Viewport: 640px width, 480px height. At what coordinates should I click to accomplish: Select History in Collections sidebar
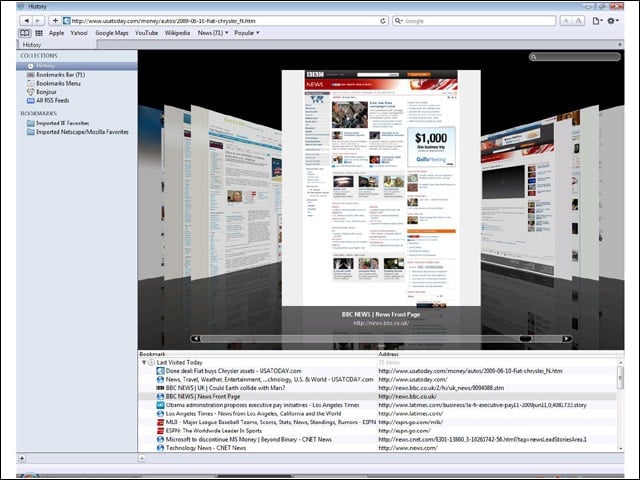click(x=77, y=66)
